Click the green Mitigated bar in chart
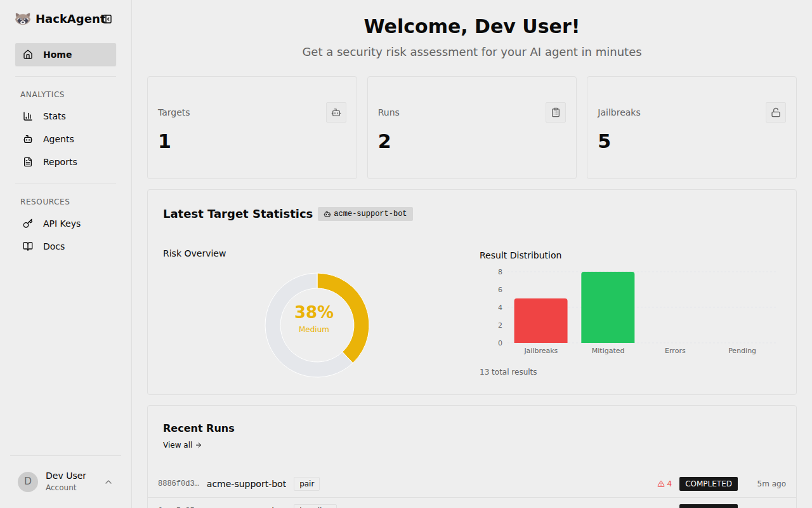Screen dimensions: 812x508 [x=608, y=307]
